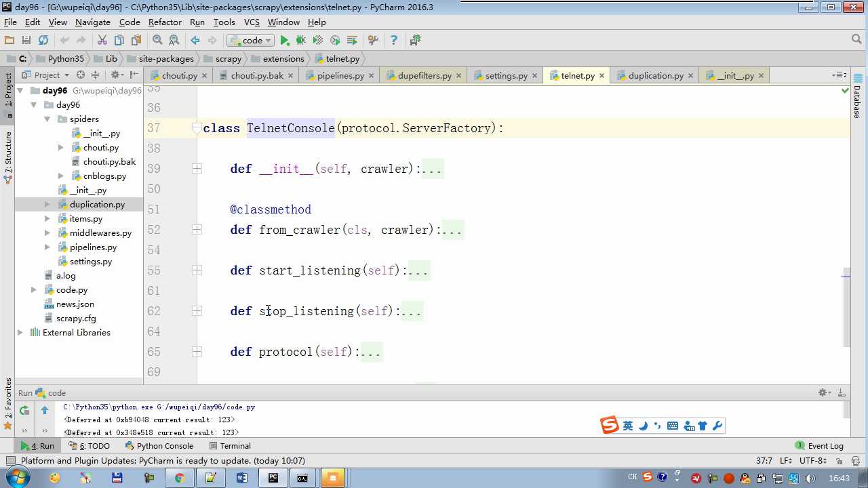868x488 pixels.
Task: Open Word from the taskbar
Action: pyautogui.click(x=242, y=478)
